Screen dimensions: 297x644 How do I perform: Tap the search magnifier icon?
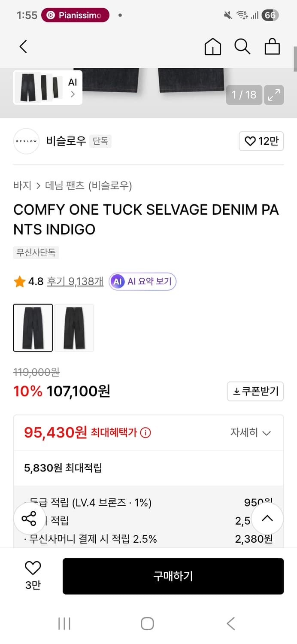242,46
